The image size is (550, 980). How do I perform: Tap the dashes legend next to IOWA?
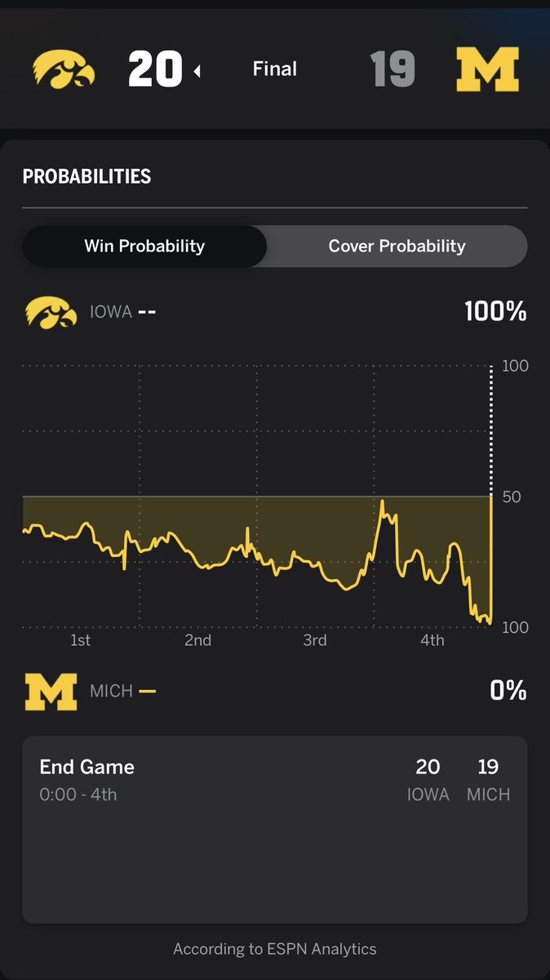pyautogui.click(x=147, y=312)
